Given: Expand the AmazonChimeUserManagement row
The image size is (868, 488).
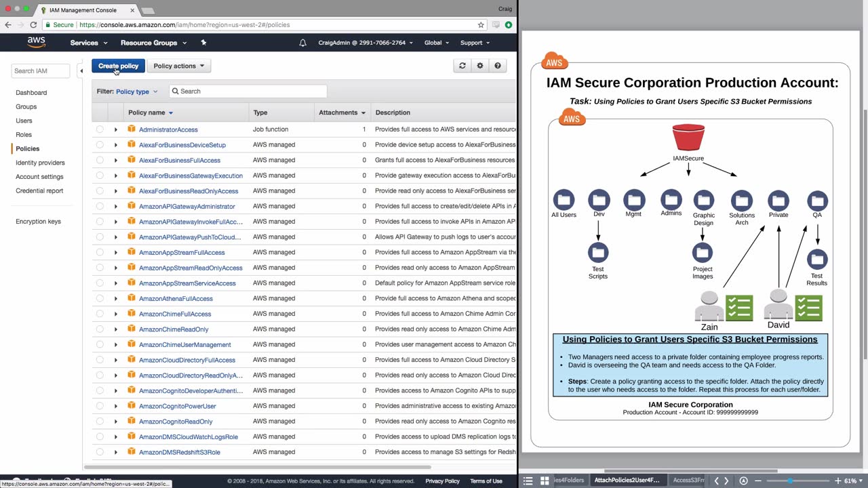Looking at the screenshot, I should [116, 344].
